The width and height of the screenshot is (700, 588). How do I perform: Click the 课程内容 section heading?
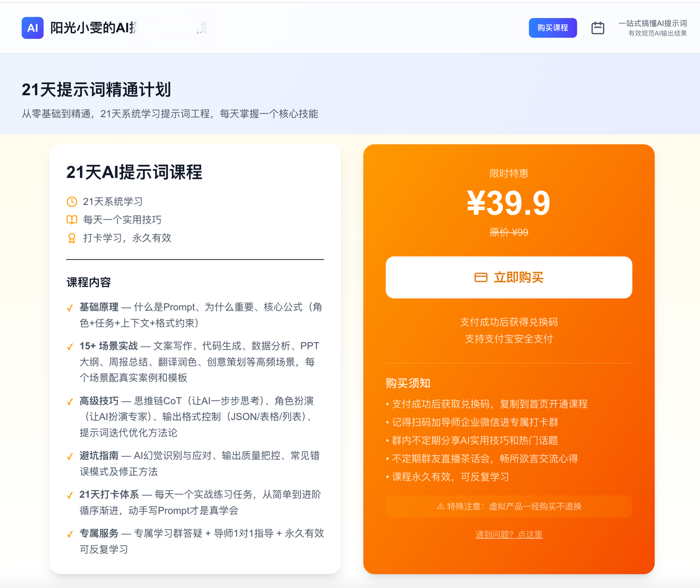point(89,282)
